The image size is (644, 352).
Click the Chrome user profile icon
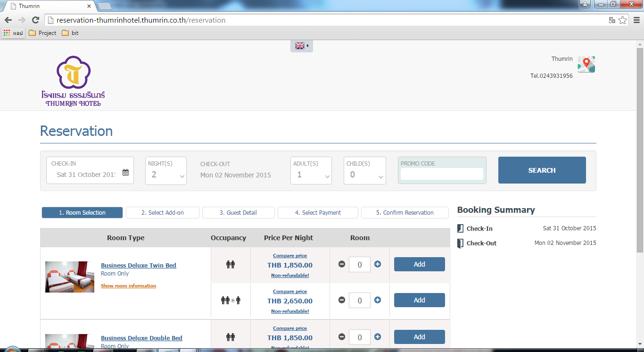[585, 4]
